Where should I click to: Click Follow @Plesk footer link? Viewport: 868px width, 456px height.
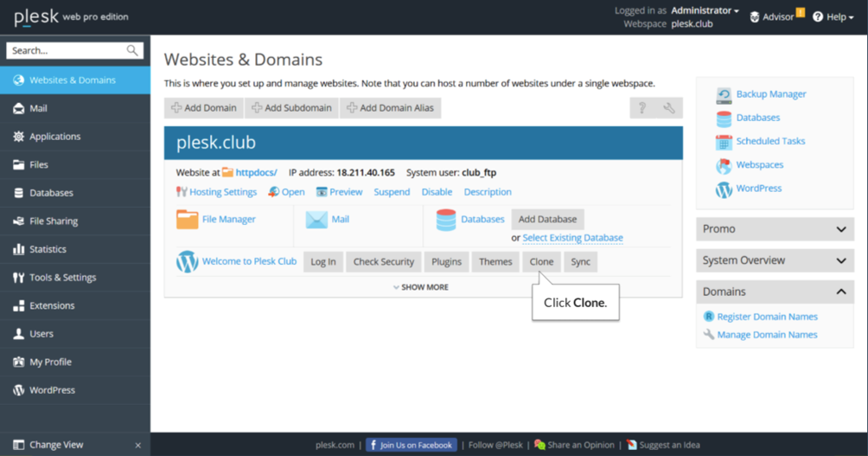point(495,445)
